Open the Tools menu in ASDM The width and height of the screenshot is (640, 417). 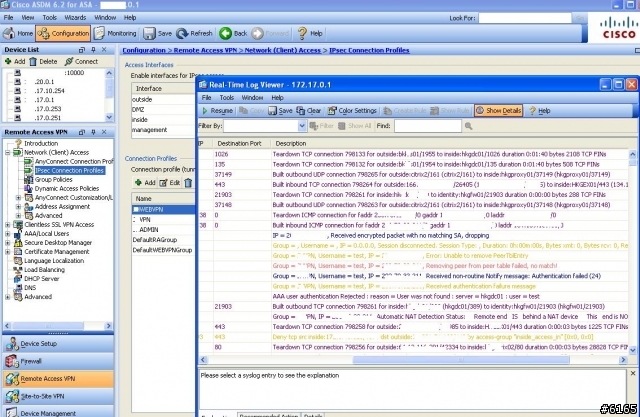tap(50, 18)
